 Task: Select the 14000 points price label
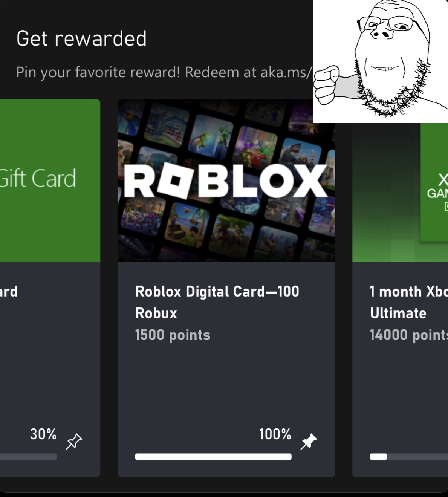409,335
